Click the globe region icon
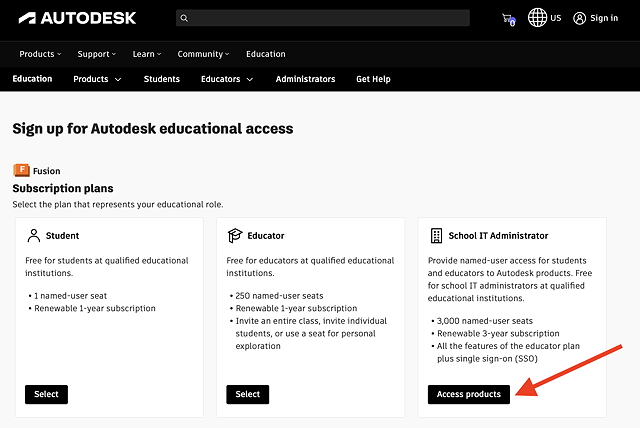Viewport: 640px width, 428px height. point(538,18)
